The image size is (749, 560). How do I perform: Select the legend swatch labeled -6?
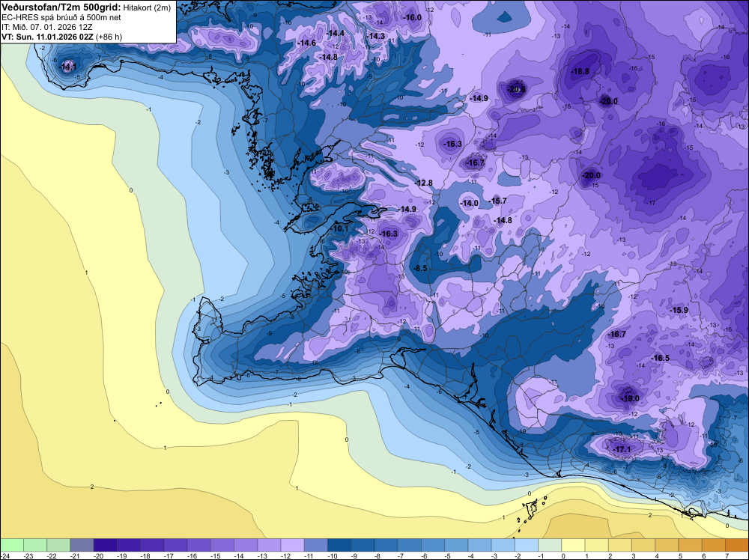click(x=433, y=545)
